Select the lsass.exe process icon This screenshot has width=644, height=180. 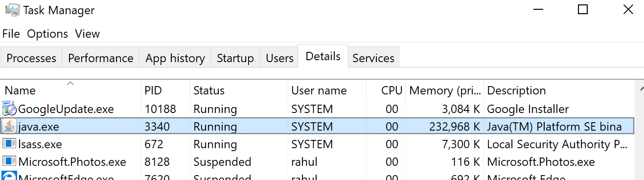pos(9,144)
